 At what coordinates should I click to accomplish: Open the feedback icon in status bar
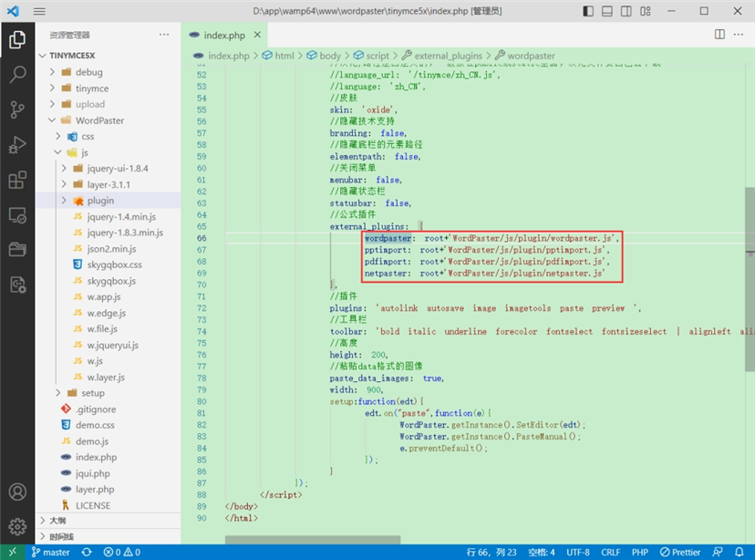718,552
